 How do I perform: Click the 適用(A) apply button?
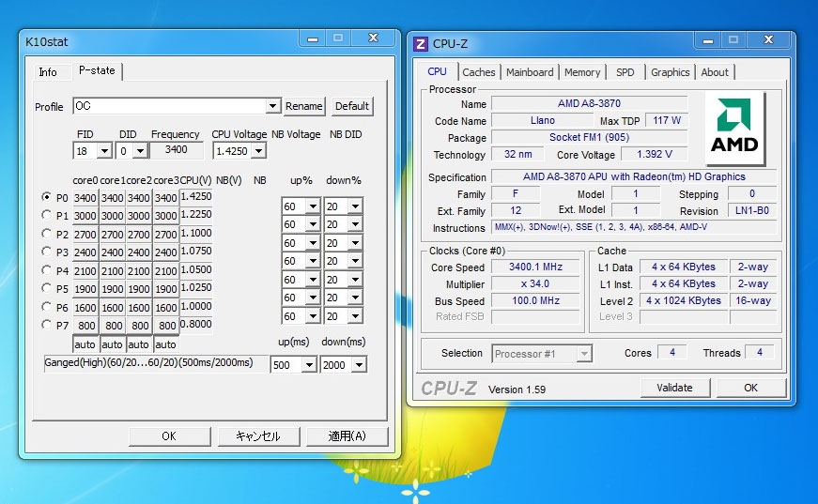(x=347, y=436)
